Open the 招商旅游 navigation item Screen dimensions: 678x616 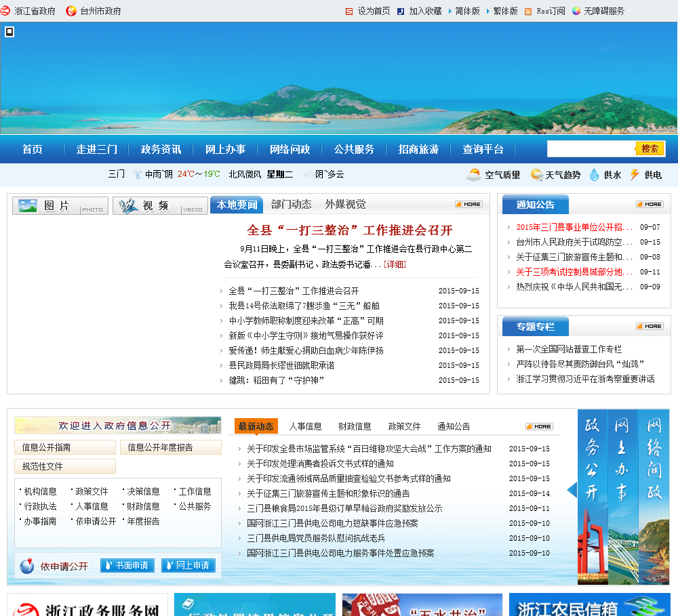pos(418,149)
